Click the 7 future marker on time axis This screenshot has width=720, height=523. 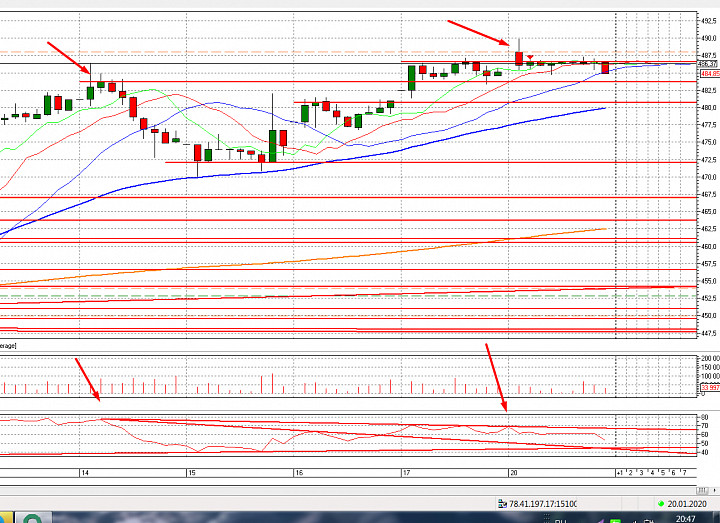point(684,472)
